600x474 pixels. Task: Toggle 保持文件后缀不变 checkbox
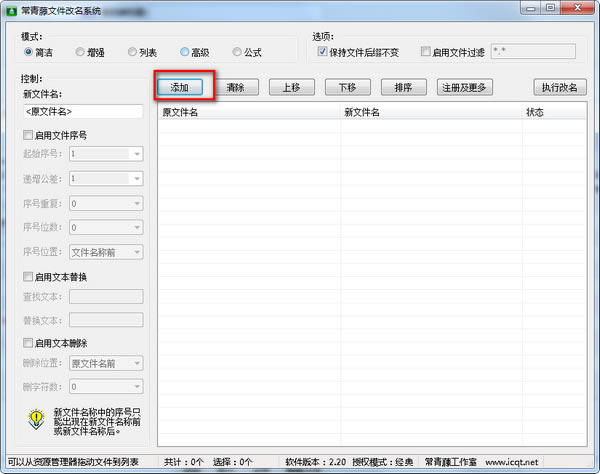[x=322, y=51]
